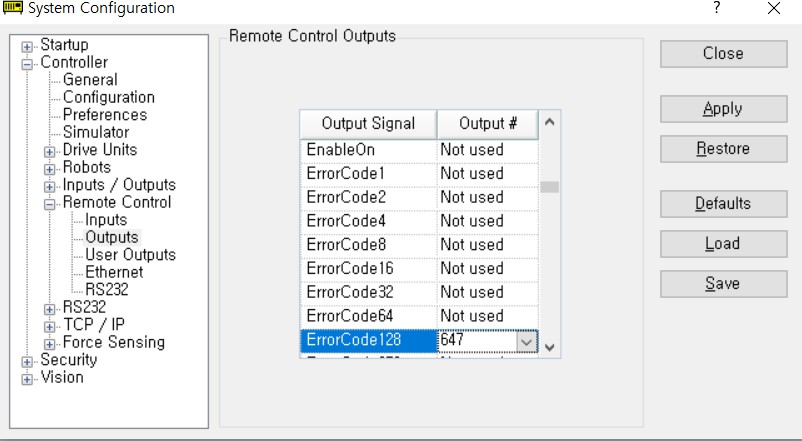Select the Ethernet item under Remote Control

(114, 272)
